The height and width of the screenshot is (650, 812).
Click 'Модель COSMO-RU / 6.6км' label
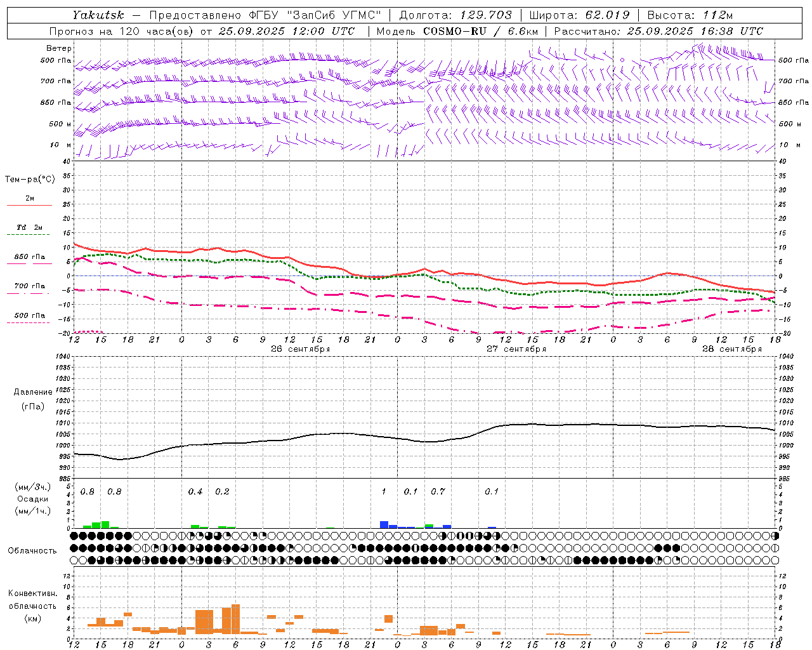[x=457, y=31]
